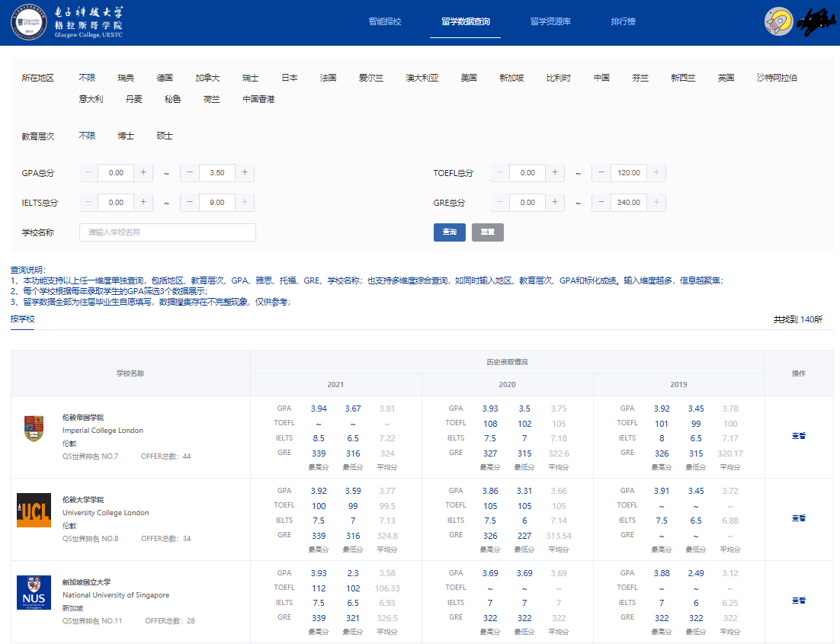Screen dimensions: 840x644
Task: Click the blue 查询 search button
Action: [x=449, y=232]
